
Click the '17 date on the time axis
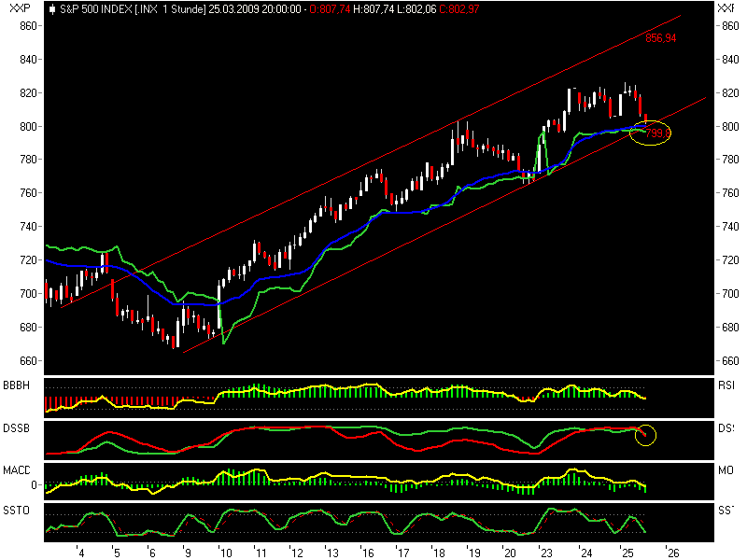coord(403,553)
